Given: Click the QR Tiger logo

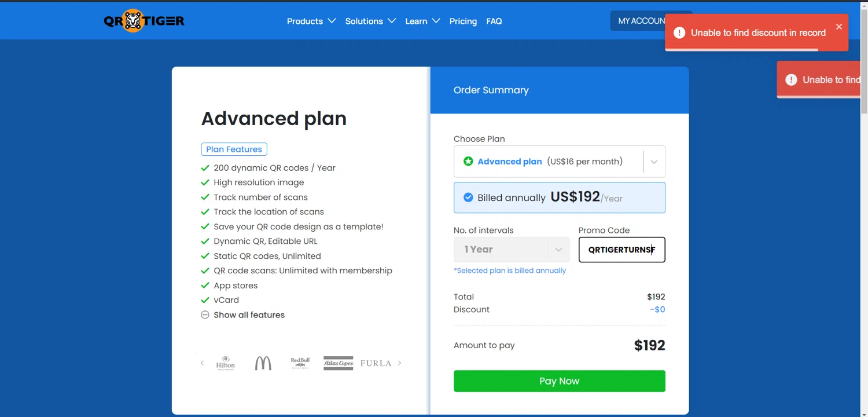Looking at the screenshot, I should click(x=144, y=21).
